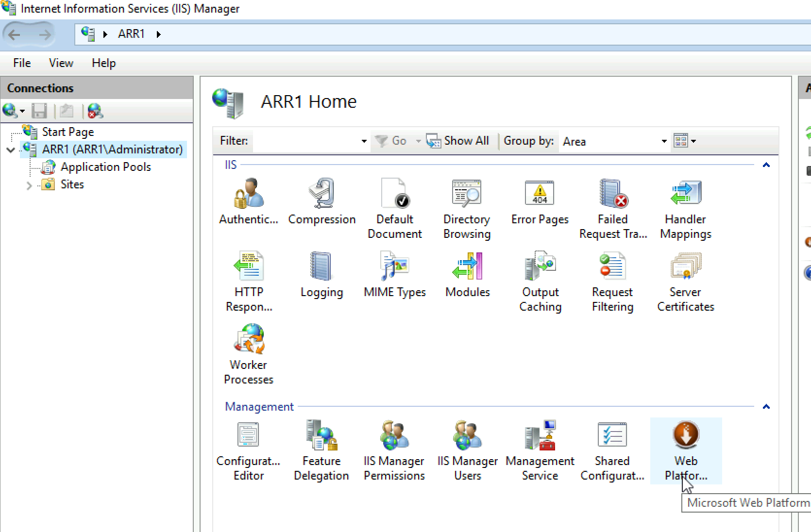Viewport: 811px width, 532px height.
Task: Open Request Filtering
Action: 613,282
